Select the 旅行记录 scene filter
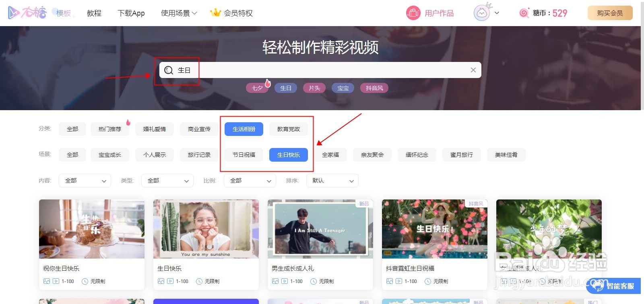The height and width of the screenshot is (304, 644). pos(199,155)
